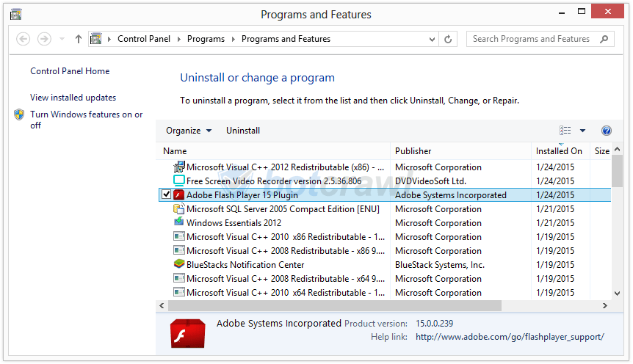Change view using the view icon
This screenshot has width=633, height=364.
tap(565, 131)
